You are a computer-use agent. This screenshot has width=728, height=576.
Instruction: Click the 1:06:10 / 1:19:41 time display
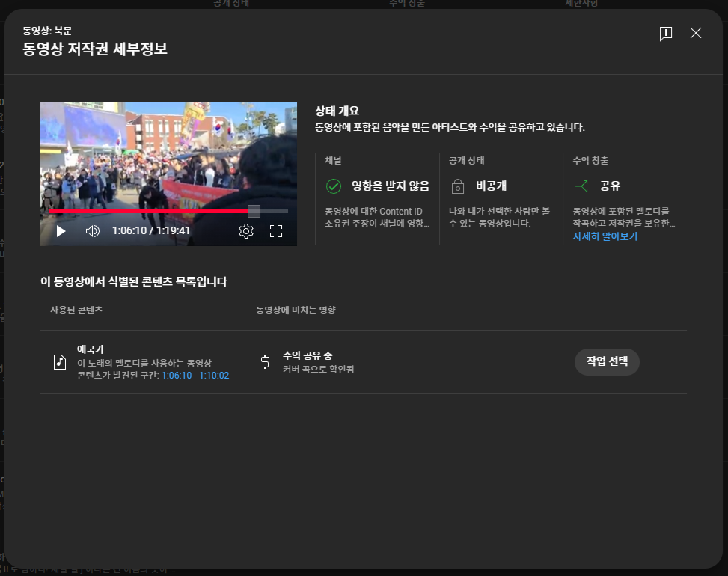point(151,230)
